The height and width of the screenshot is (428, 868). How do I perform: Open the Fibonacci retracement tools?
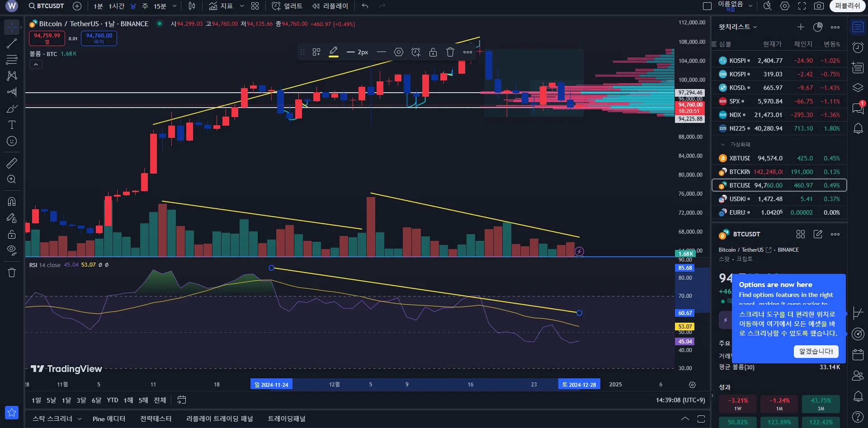pyautogui.click(x=12, y=60)
